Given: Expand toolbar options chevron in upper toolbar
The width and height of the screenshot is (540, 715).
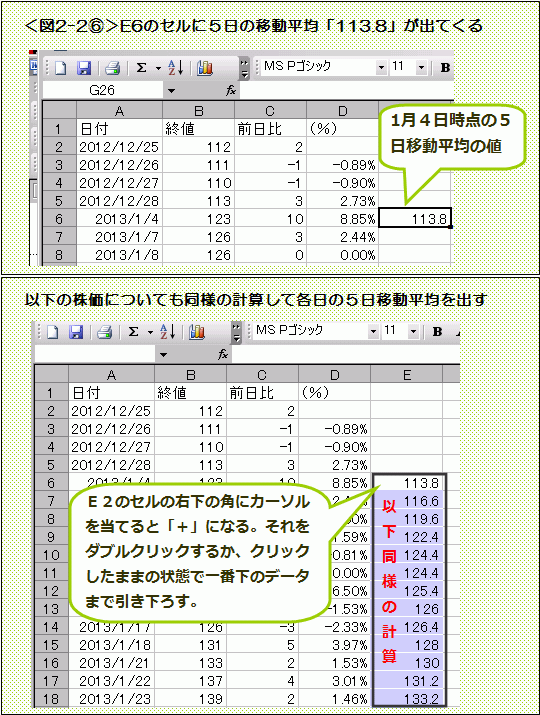Looking at the screenshot, I should click(x=244, y=68).
